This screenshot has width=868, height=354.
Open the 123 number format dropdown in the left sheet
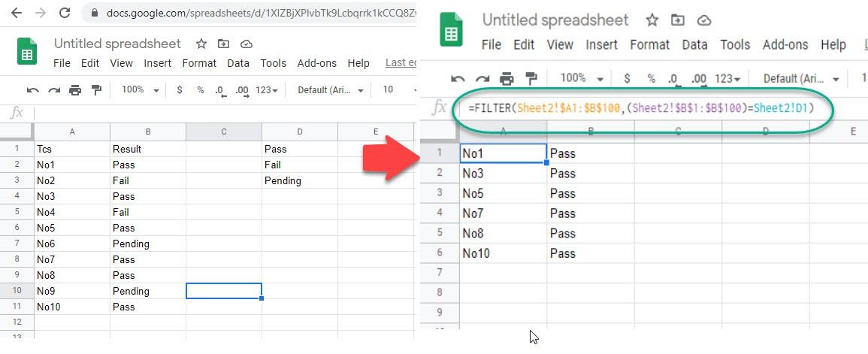click(267, 90)
